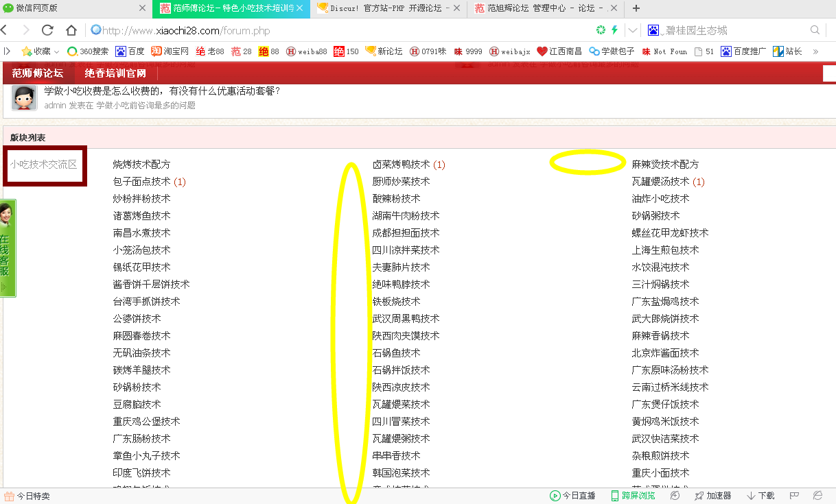836x504 pixels.
Task: Close the active 范师傅论坛 tab
Action: (299, 8)
